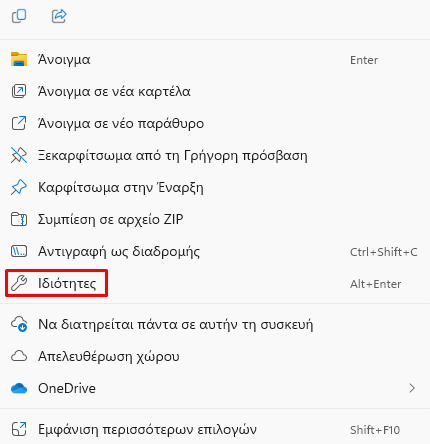Image resolution: width=430 pixels, height=444 pixels.
Task: Click the new tab icon beside Άνοιγμα σε νέα καρτέλα
Action: coord(19,91)
